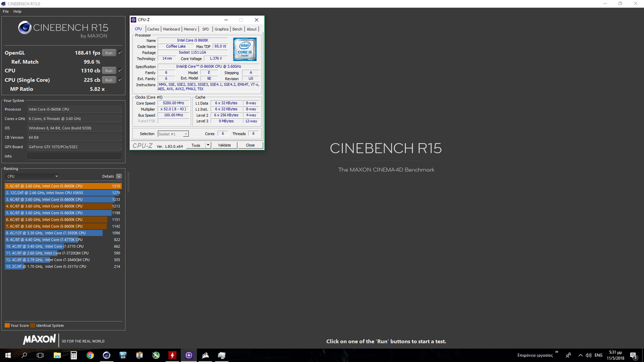
Task: Open the taskbar clock and date
Action: tap(616, 355)
